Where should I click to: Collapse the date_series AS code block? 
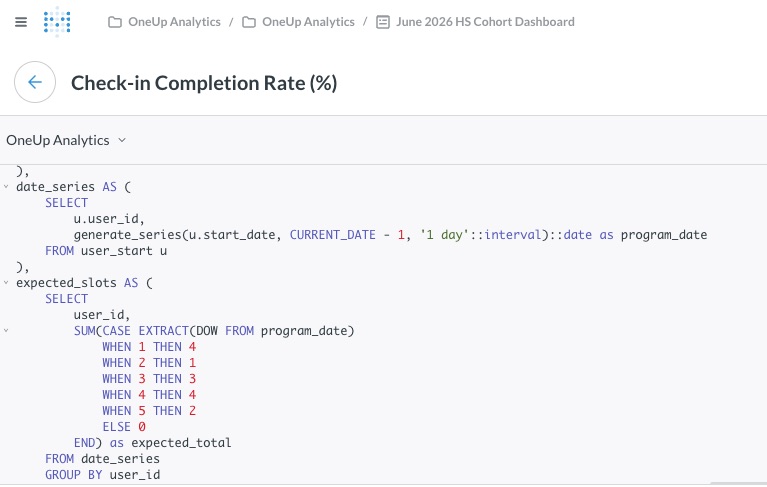tap(6, 187)
